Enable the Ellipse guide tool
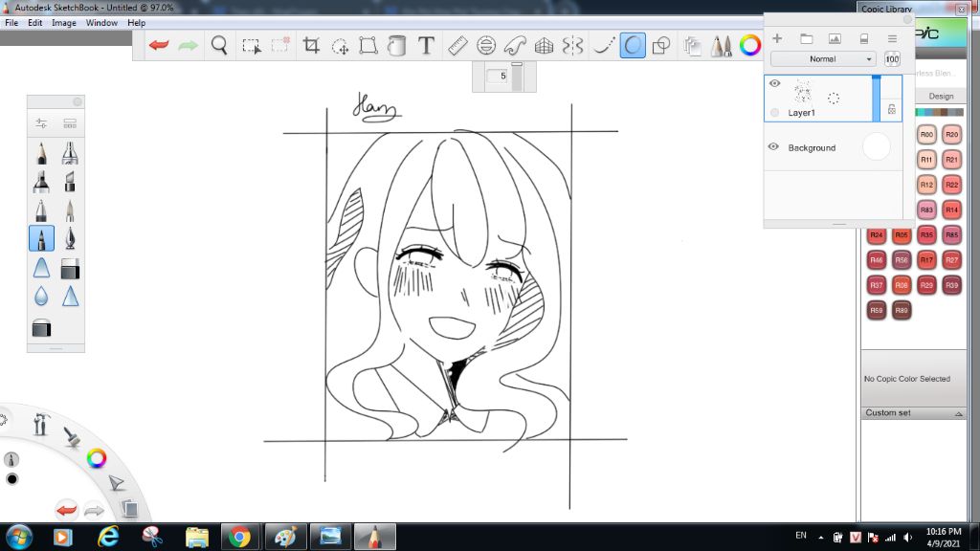Viewport: 980px width, 551px height. click(x=485, y=45)
